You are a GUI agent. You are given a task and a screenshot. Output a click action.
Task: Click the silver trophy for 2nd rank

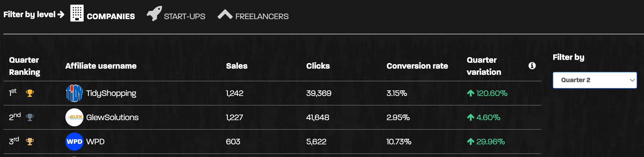click(x=30, y=117)
